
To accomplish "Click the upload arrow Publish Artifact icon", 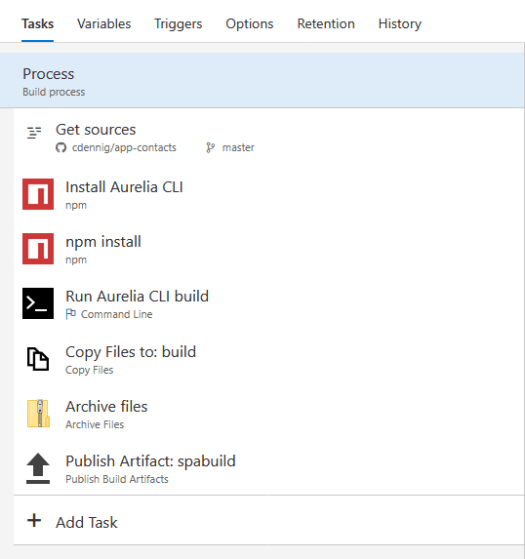I will pyautogui.click(x=38, y=468).
